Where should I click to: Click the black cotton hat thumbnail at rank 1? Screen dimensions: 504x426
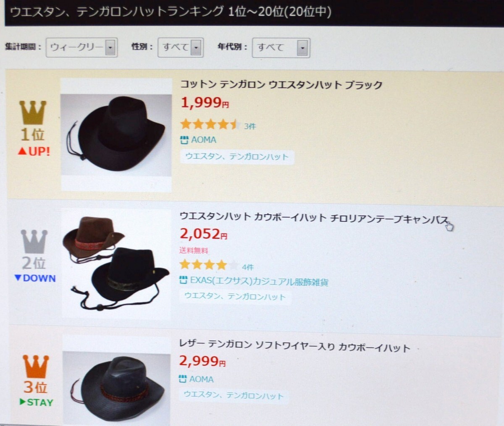(116, 134)
